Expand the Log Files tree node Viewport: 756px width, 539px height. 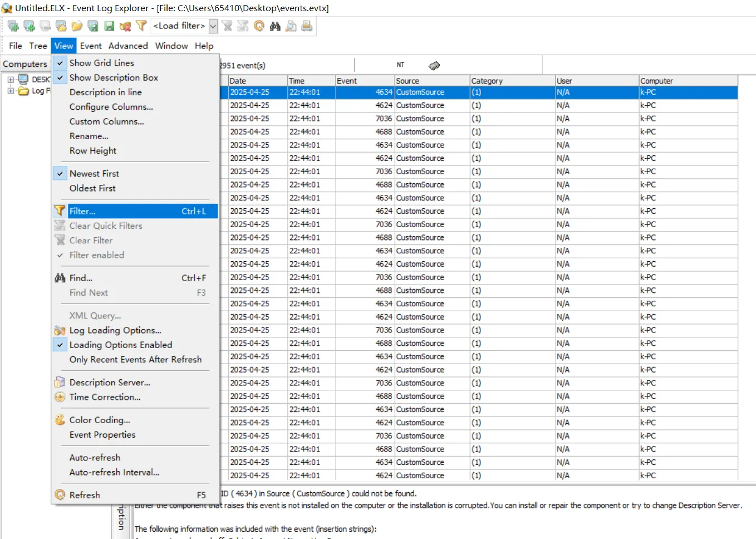pos(11,91)
